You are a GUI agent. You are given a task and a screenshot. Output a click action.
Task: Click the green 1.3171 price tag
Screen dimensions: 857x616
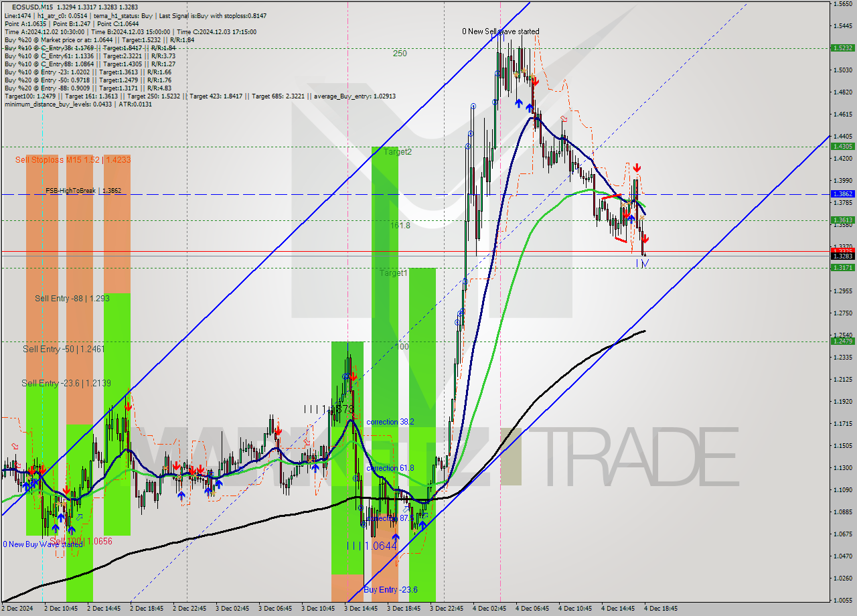842,267
